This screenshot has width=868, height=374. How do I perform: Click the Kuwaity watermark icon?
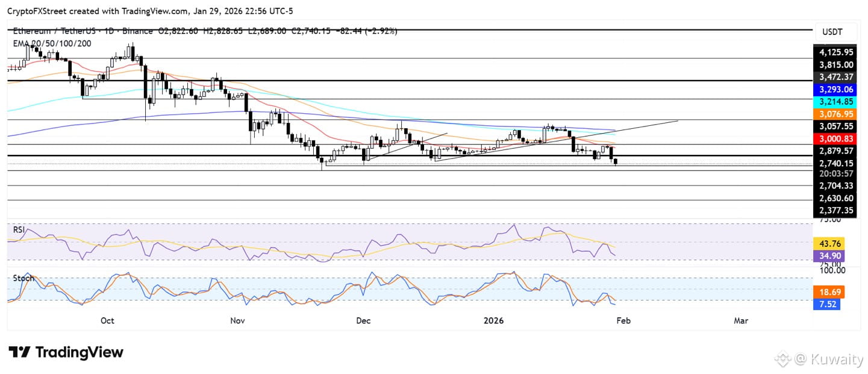click(782, 360)
